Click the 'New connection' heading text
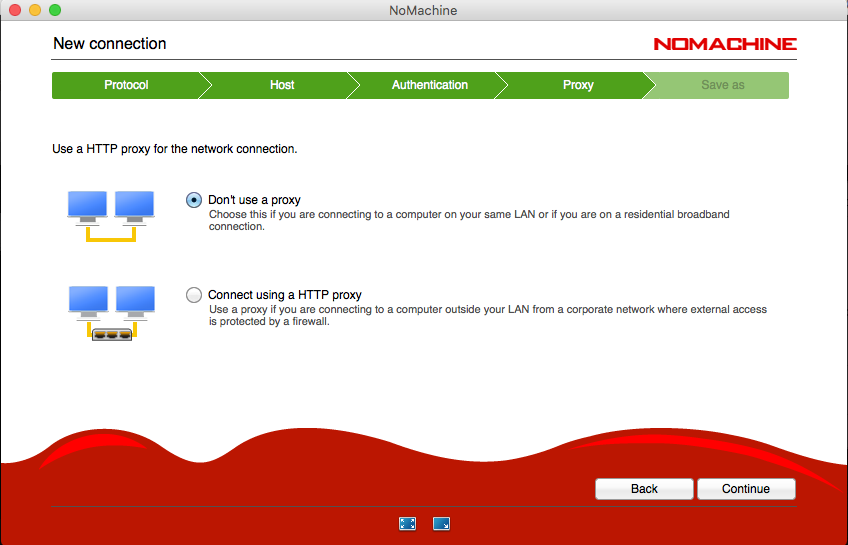Image resolution: width=848 pixels, height=545 pixels. (110, 44)
